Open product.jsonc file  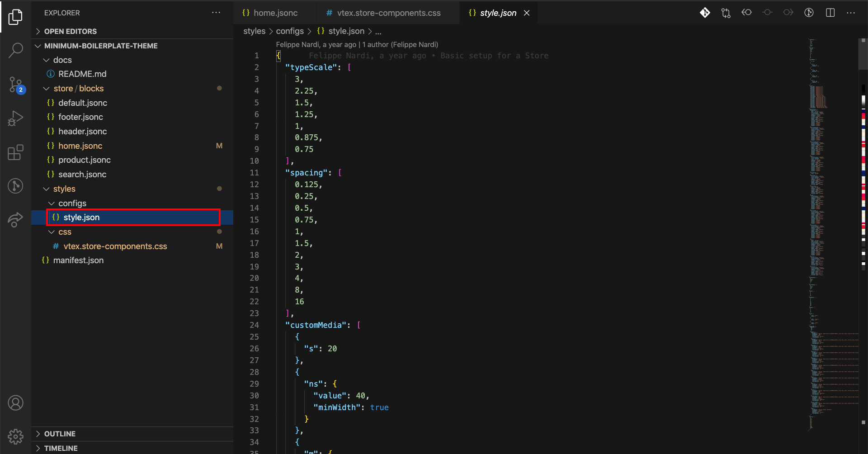tap(132, 160)
